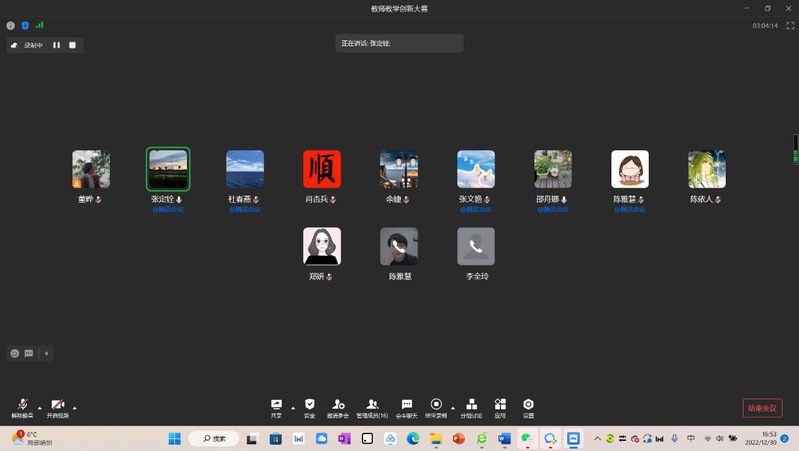Open Invite (邀请参会) participants icon
Screen dimensions: 799x451
[338, 406]
